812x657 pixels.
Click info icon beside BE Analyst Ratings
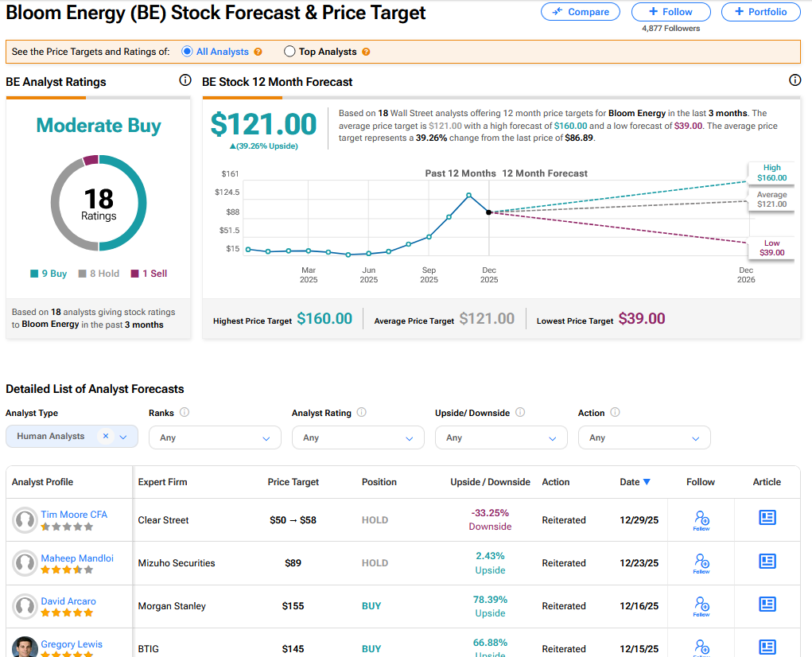pyautogui.click(x=185, y=80)
